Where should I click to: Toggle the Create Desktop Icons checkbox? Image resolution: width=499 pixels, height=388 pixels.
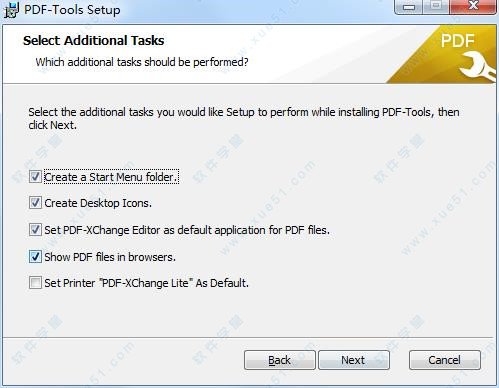click(x=35, y=203)
